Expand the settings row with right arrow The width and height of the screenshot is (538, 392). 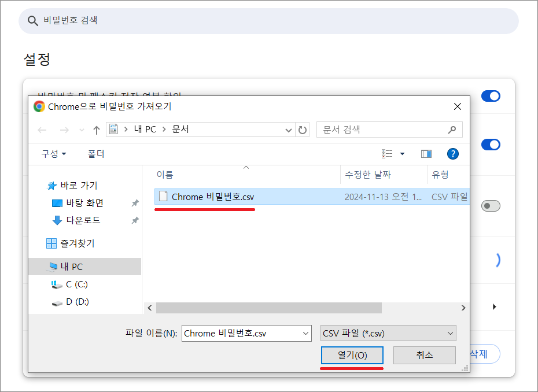pos(495,306)
